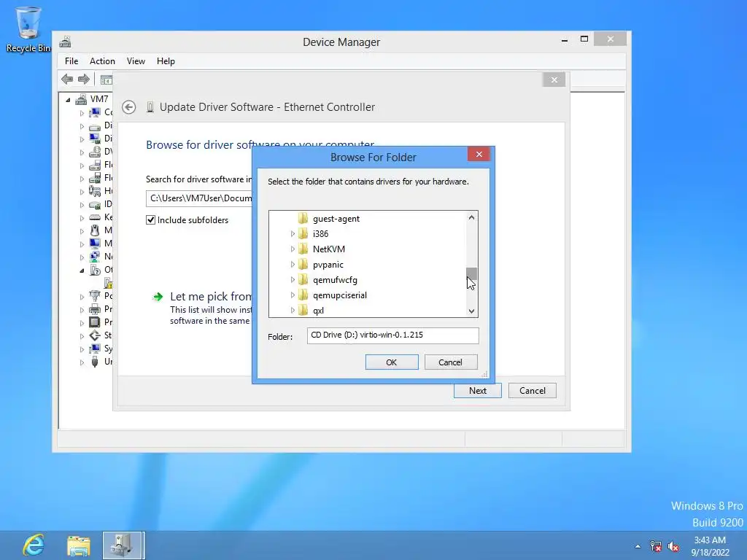Screen dimensions: 747x560
Task: Open File Explorer from the taskbar
Action: point(79,545)
